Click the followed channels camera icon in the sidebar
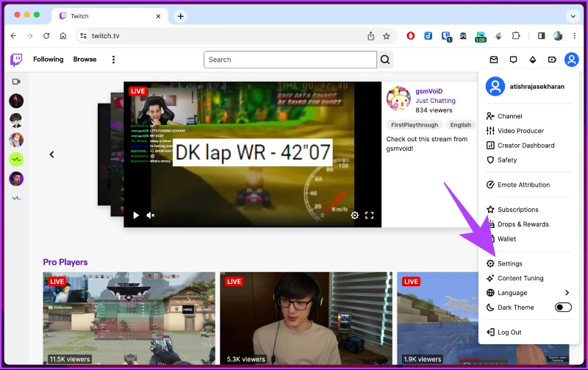Viewport: 588px width, 370px height. (16, 82)
